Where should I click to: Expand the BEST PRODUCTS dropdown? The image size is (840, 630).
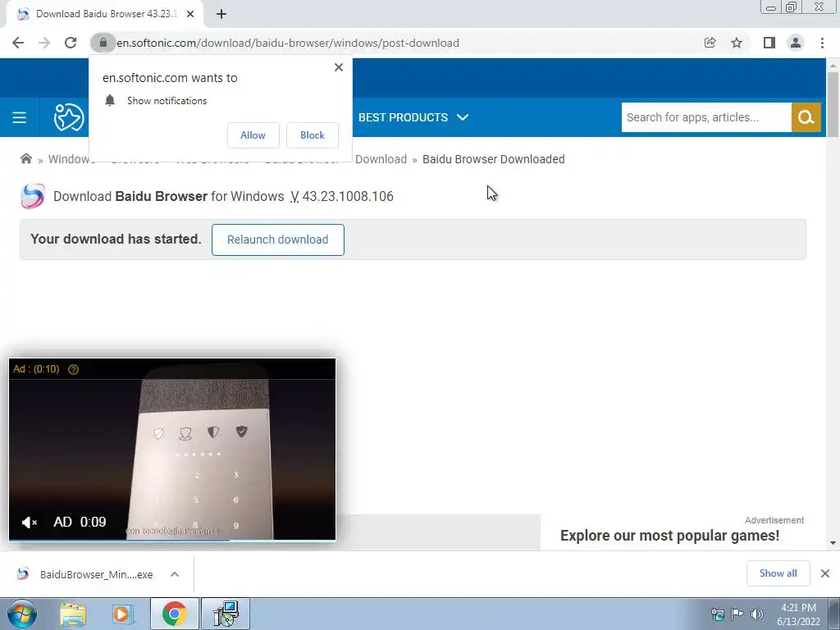[413, 117]
